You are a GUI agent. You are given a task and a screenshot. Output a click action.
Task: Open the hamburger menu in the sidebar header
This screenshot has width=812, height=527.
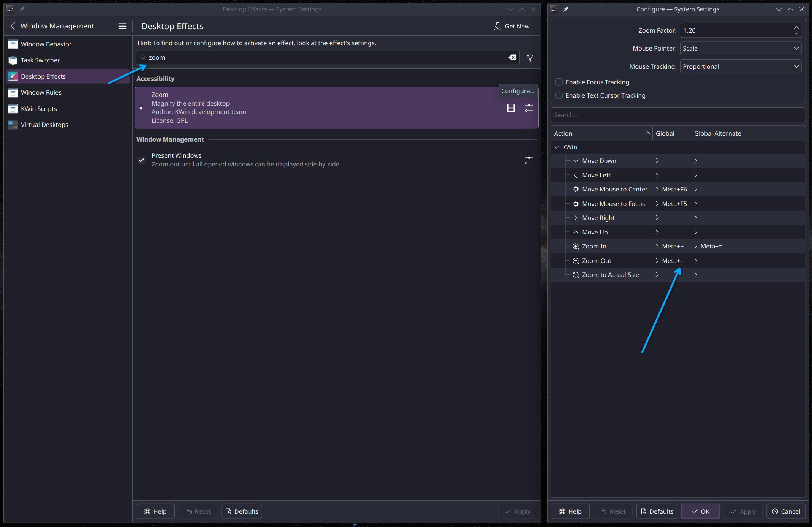point(122,26)
